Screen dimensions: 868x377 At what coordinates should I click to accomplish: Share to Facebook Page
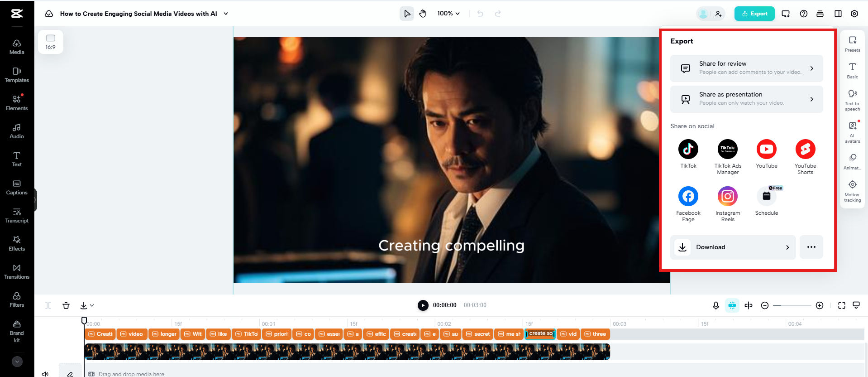[688, 204]
